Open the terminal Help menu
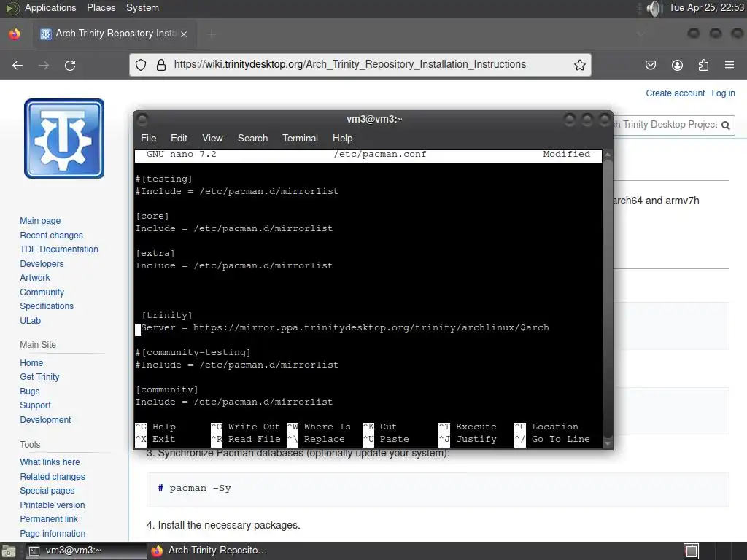This screenshot has height=560, width=747. tap(342, 138)
